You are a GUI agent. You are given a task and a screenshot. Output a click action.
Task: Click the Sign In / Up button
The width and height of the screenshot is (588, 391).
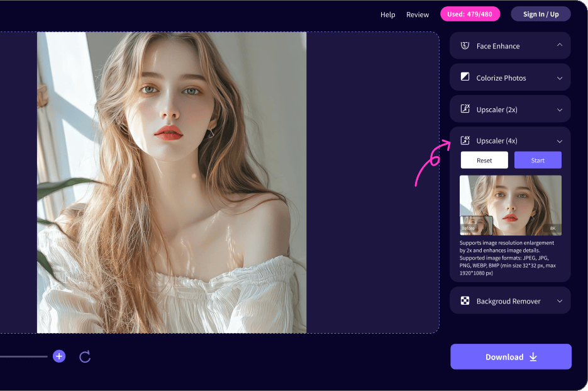(540, 14)
